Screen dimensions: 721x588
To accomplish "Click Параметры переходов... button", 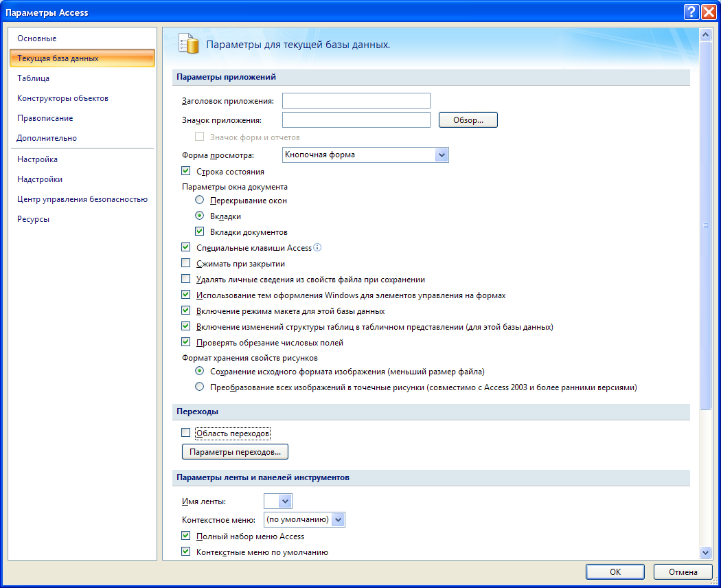I will point(235,452).
